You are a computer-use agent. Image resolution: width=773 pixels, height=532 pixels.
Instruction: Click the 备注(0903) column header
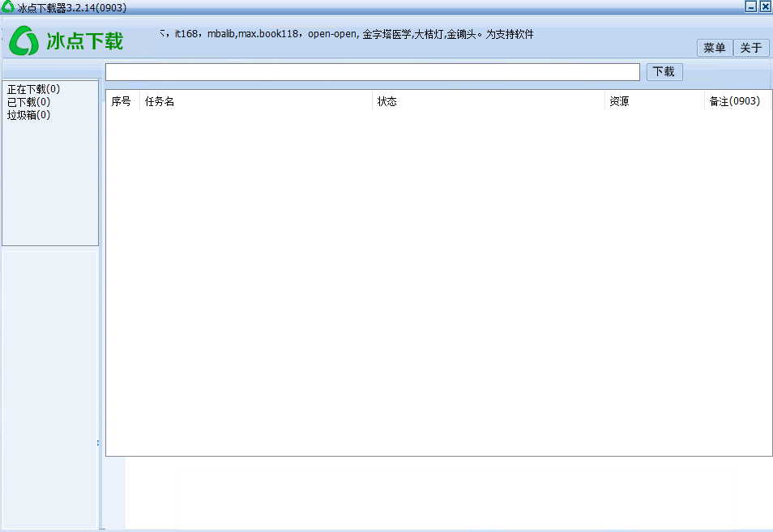pyautogui.click(x=737, y=101)
